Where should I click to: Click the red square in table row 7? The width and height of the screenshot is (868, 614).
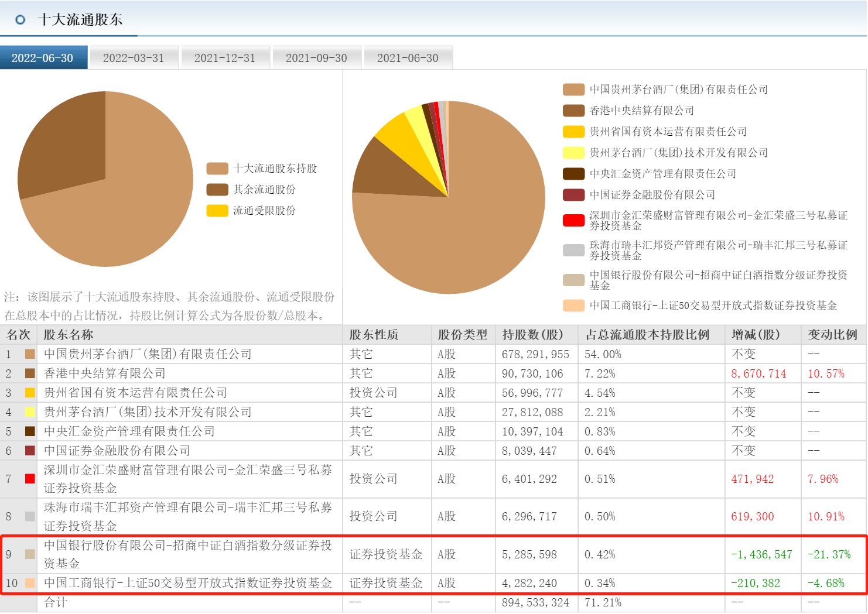coord(30,479)
